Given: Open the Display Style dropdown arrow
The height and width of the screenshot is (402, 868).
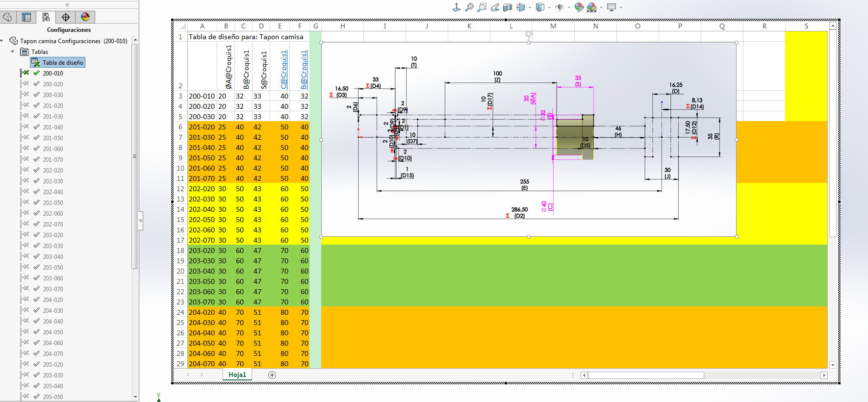Looking at the screenshot, I should tap(549, 7).
